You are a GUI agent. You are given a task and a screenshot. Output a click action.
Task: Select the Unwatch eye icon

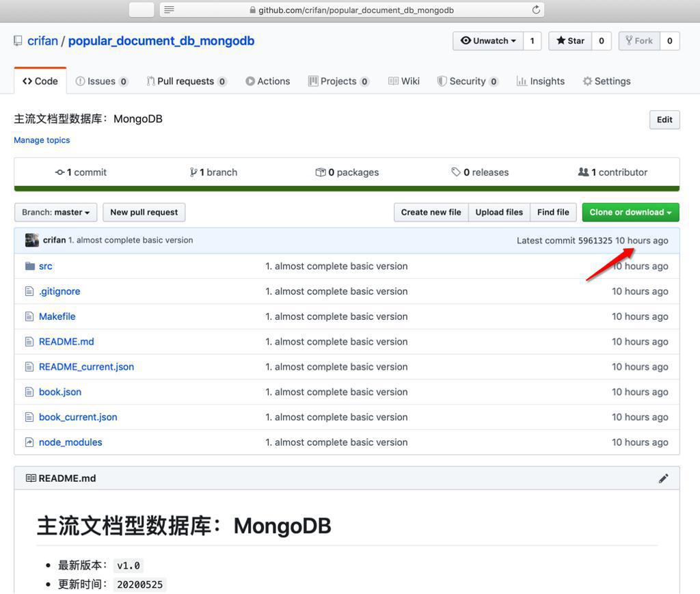tap(466, 40)
